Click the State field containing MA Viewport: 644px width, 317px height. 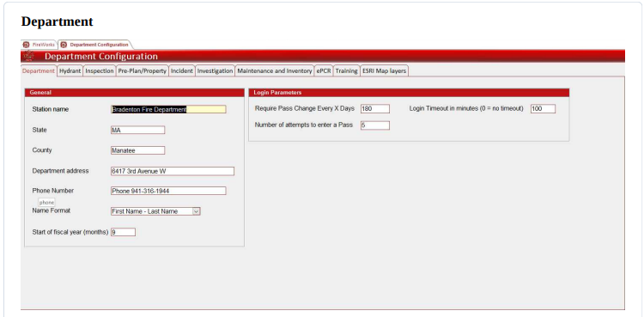point(138,130)
